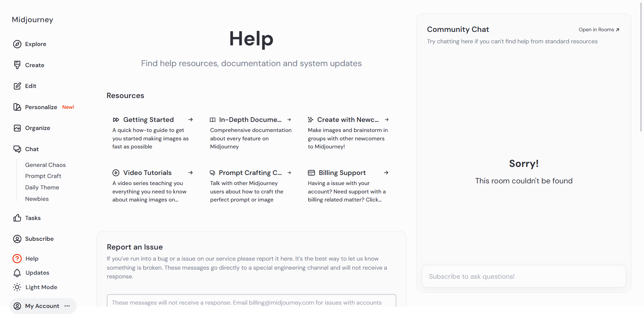The height and width of the screenshot is (314, 644).
Task: Click Open in Rooms link
Action: 599,30
